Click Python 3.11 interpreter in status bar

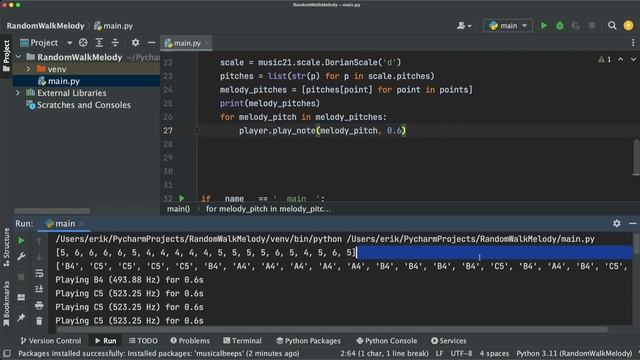tap(574, 353)
